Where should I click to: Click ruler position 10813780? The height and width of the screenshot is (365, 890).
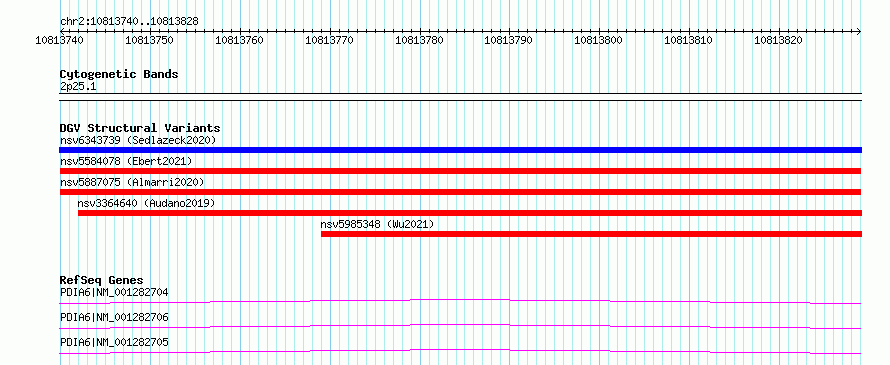(x=419, y=40)
